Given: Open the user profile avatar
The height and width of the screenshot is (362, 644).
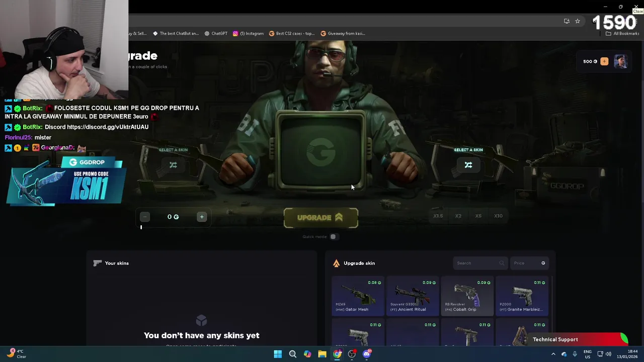Looking at the screenshot, I should point(621,61).
